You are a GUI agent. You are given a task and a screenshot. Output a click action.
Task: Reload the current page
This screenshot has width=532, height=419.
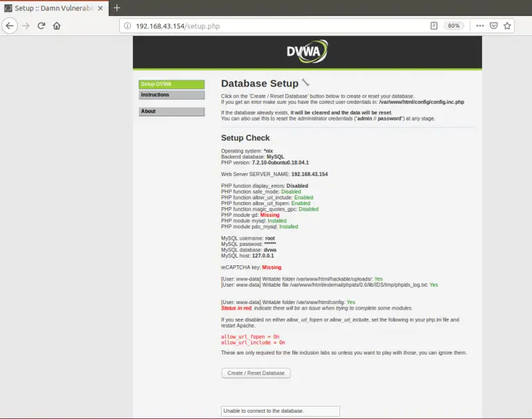tap(42, 26)
